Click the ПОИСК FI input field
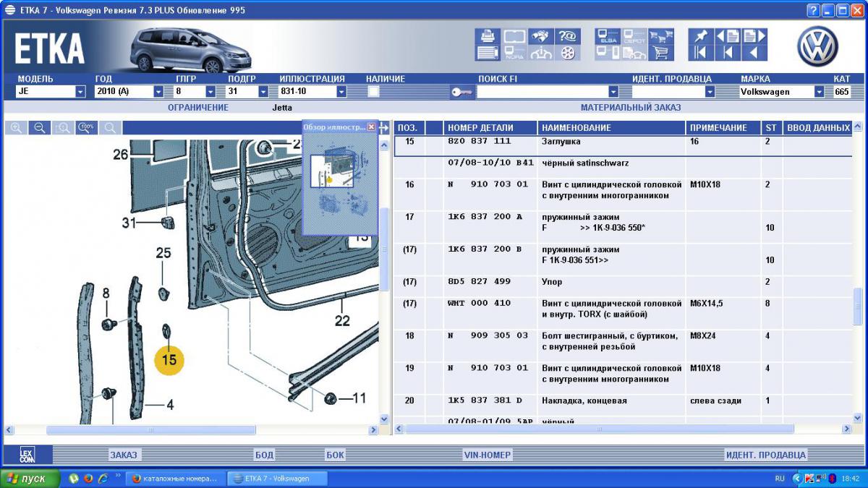The image size is (868, 488). pyautogui.click(x=542, y=92)
